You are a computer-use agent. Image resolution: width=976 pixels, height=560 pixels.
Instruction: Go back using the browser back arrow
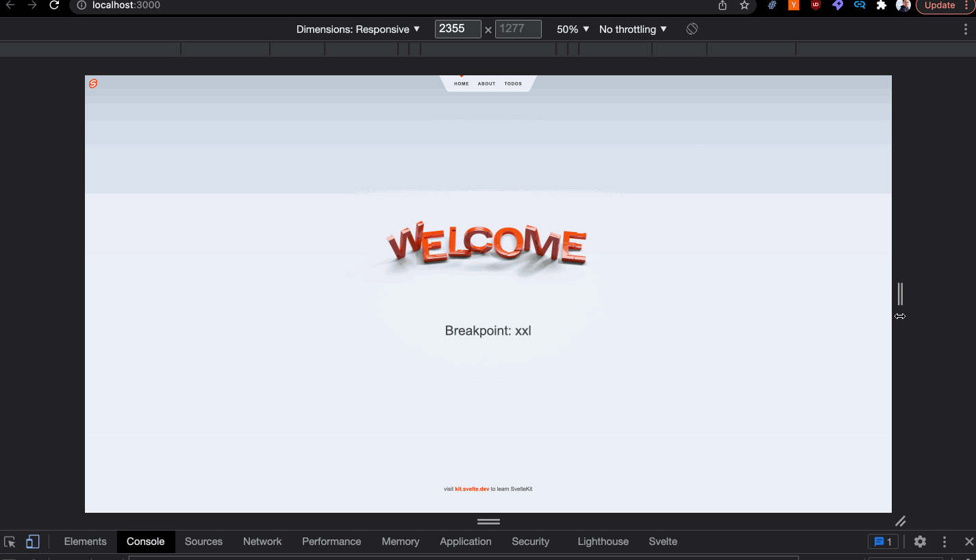pyautogui.click(x=10, y=5)
